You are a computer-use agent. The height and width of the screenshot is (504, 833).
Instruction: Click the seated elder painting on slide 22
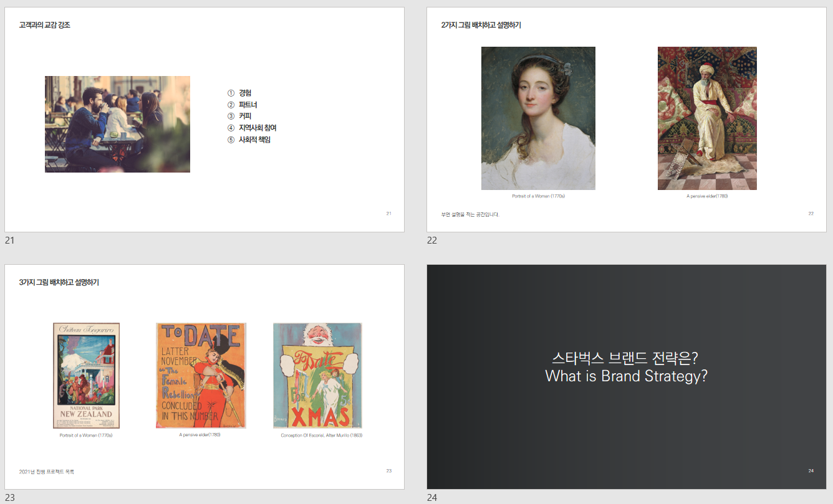(707, 118)
